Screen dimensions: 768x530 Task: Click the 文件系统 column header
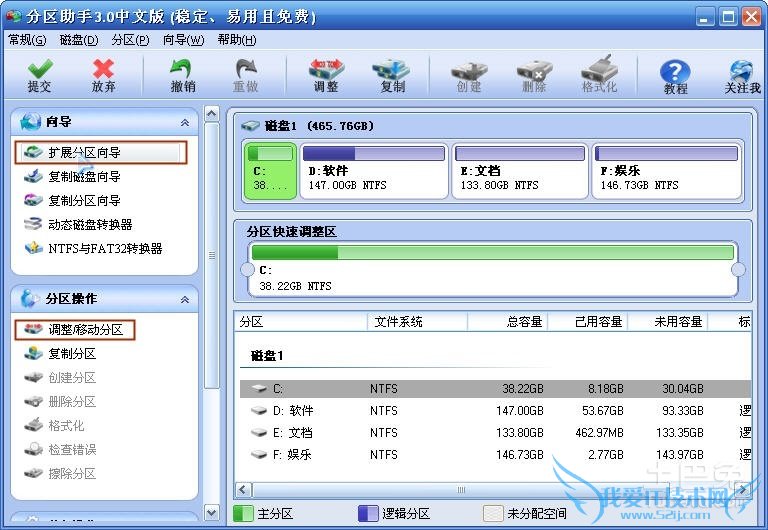coord(417,322)
